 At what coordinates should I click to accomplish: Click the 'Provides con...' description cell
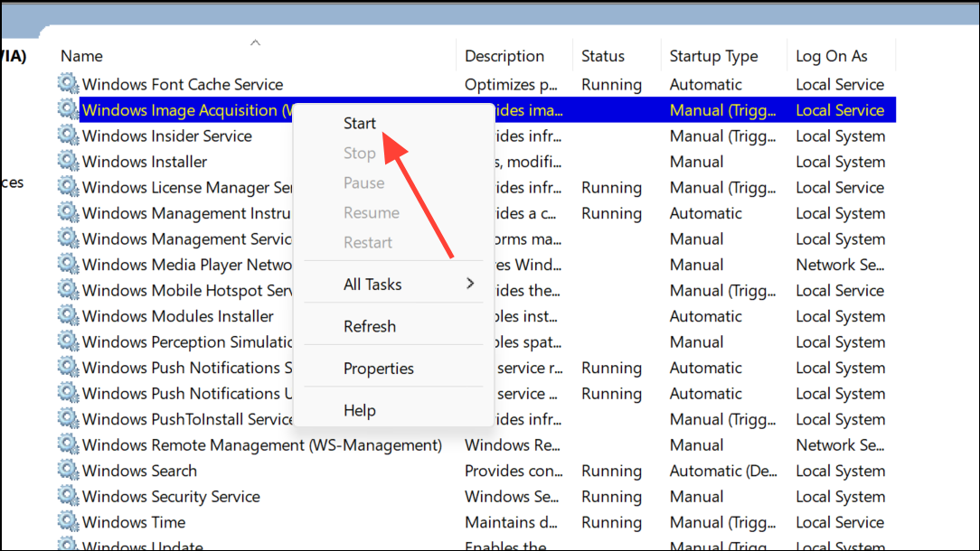[514, 471]
